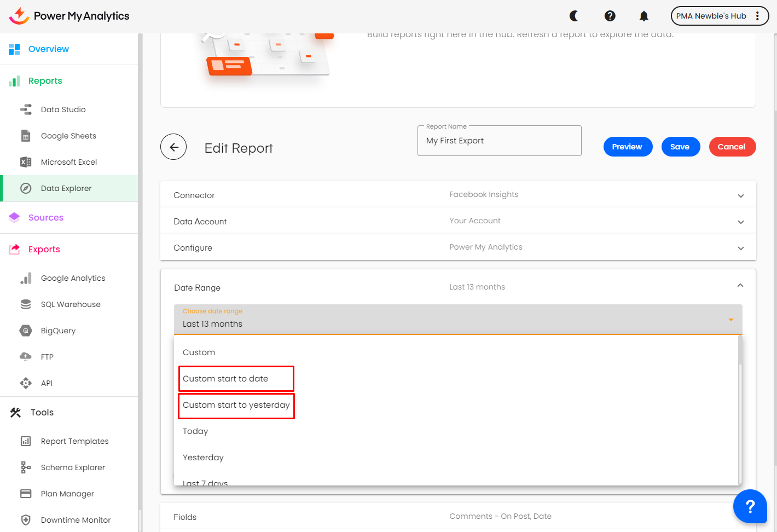Open Downtime Monitor tool

(x=76, y=520)
